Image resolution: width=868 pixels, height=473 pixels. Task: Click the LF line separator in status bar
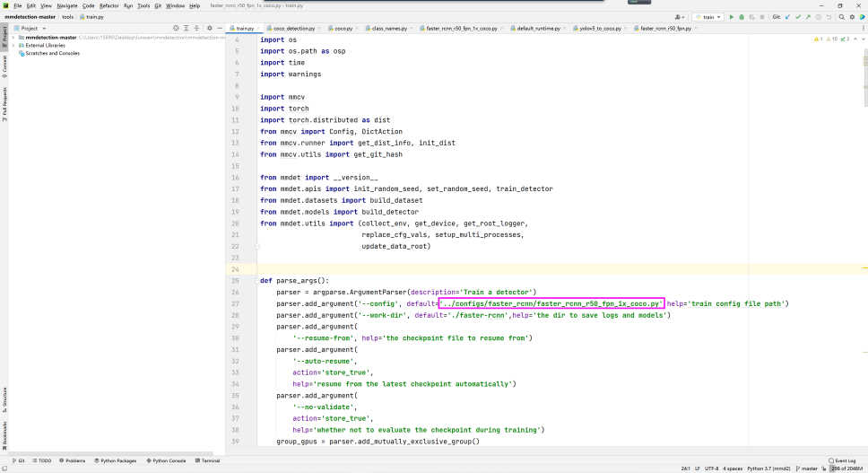698,469
